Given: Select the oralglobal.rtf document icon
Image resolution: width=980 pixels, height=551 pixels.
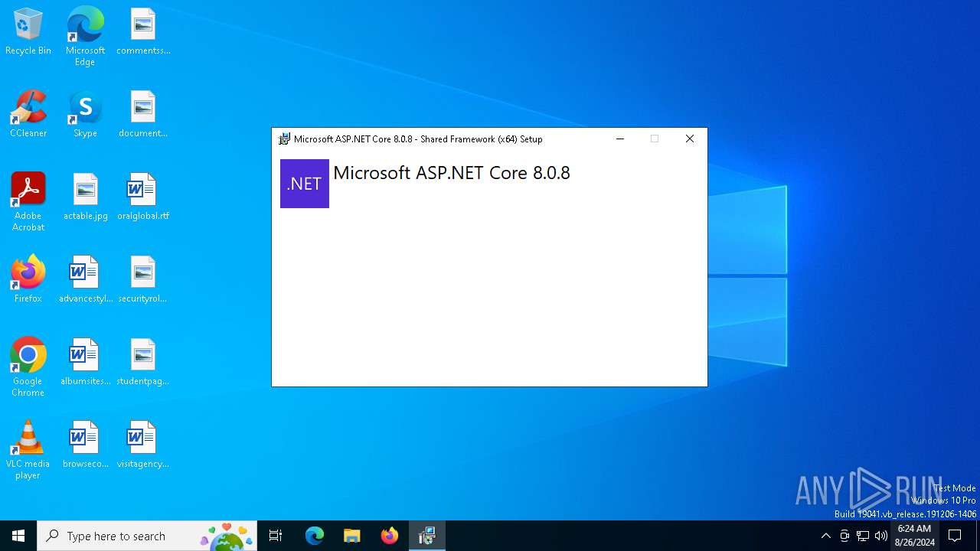Looking at the screenshot, I should tap(143, 197).
